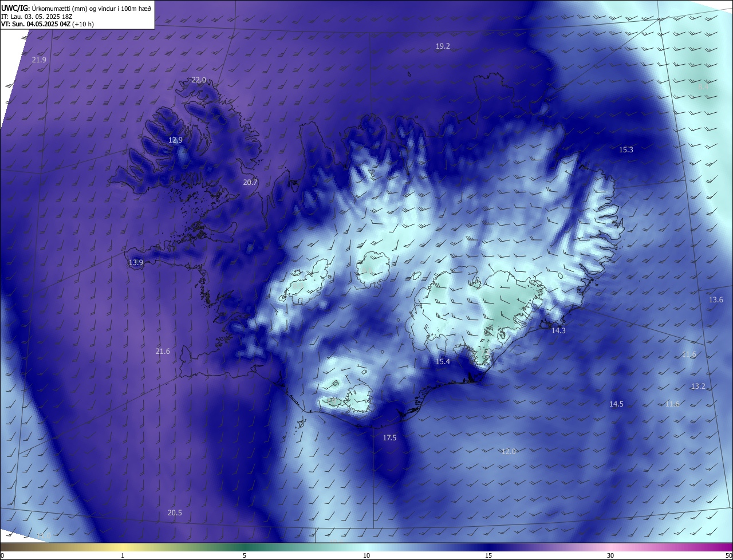Select the initial time line 'IT: Lau. 03. 05. 2025 18Z'

(37, 16)
